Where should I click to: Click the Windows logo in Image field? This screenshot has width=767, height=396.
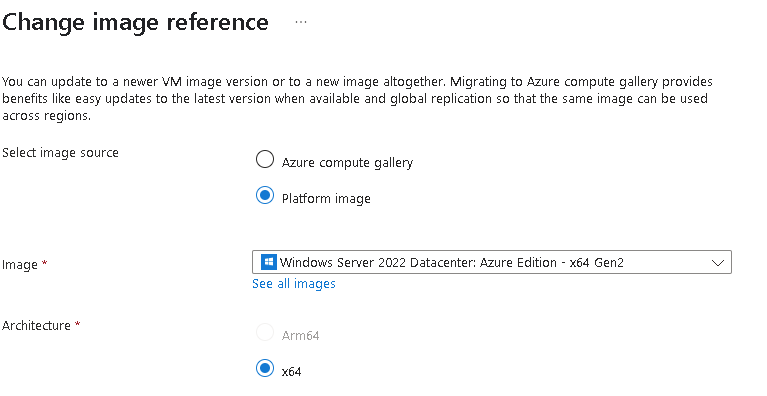(x=269, y=262)
